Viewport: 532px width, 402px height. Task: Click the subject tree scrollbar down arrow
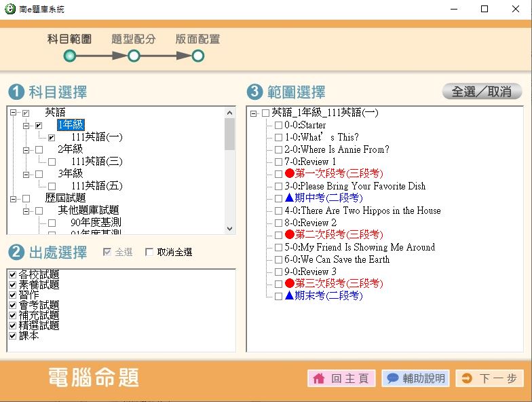click(x=230, y=230)
